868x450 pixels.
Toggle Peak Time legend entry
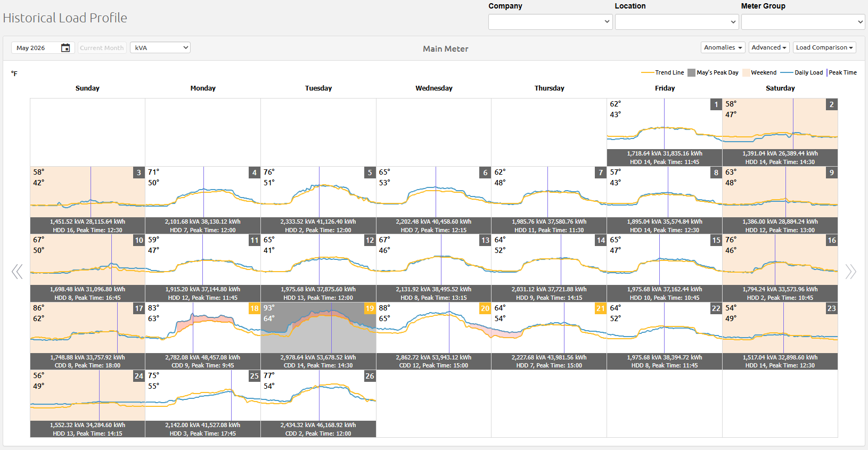coord(842,72)
